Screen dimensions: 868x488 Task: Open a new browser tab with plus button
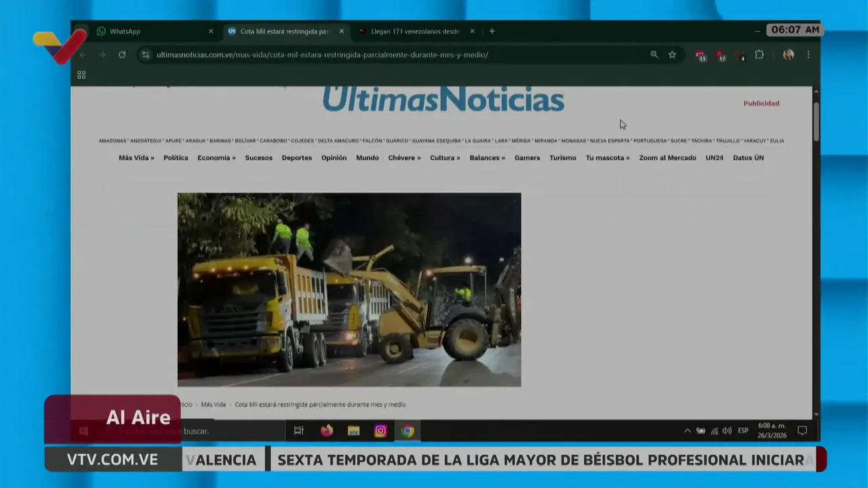coord(492,31)
